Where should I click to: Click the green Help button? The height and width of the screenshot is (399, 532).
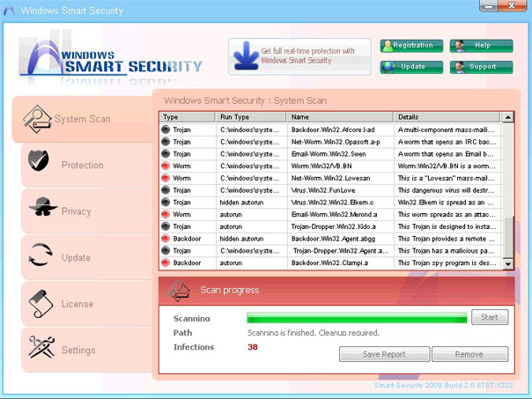(482, 46)
